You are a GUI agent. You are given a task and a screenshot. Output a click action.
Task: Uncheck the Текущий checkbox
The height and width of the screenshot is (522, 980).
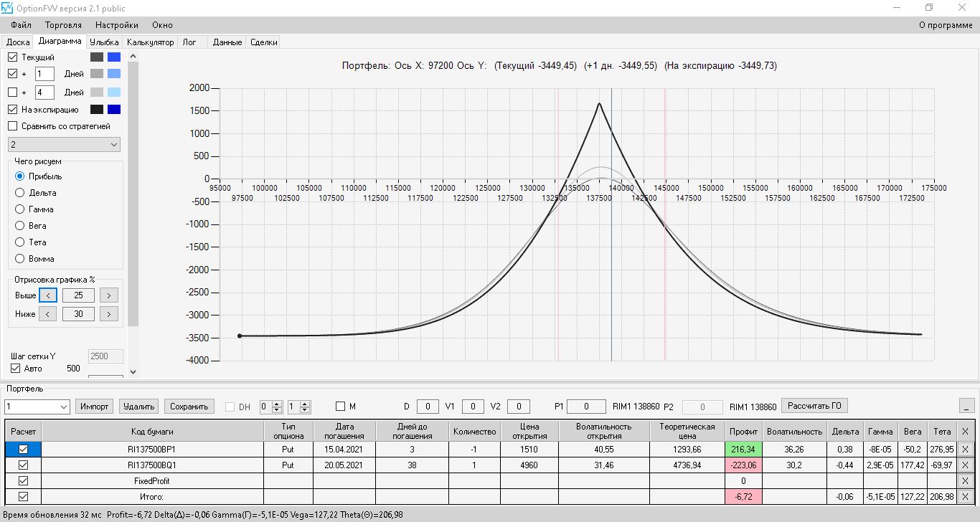(13, 57)
